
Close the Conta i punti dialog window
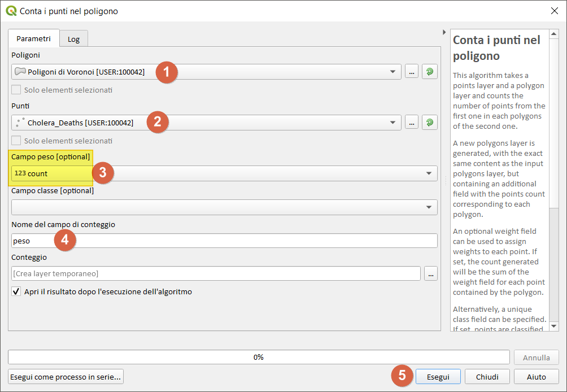[553, 11]
